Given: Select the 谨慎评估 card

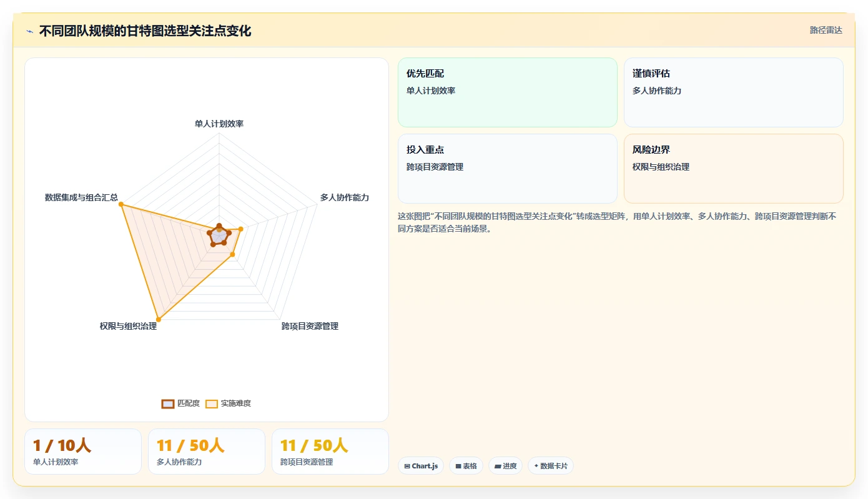Looking at the screenshot, I should (x=734, y=92).
